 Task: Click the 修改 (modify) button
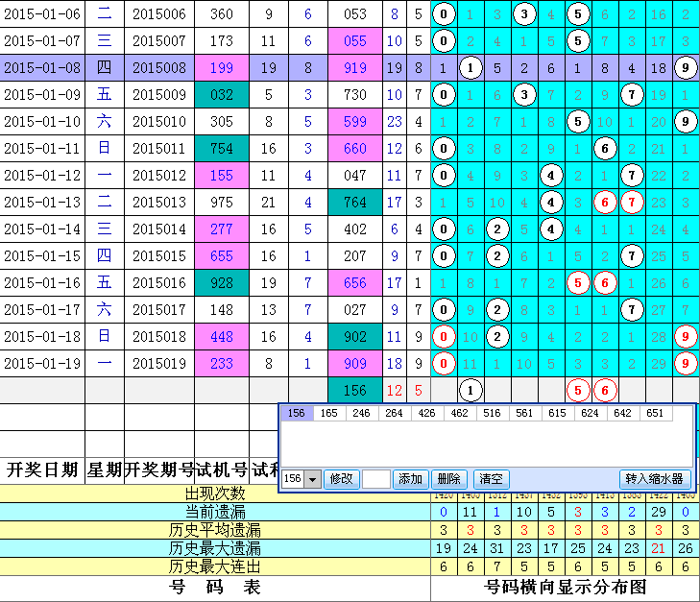[x=342, y=479]
